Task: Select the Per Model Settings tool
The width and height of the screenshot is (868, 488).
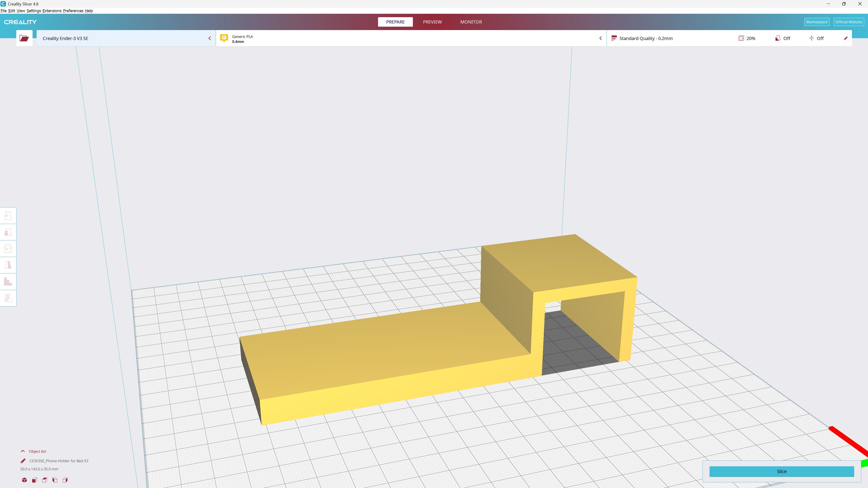Action: click(x=8, y=282)
